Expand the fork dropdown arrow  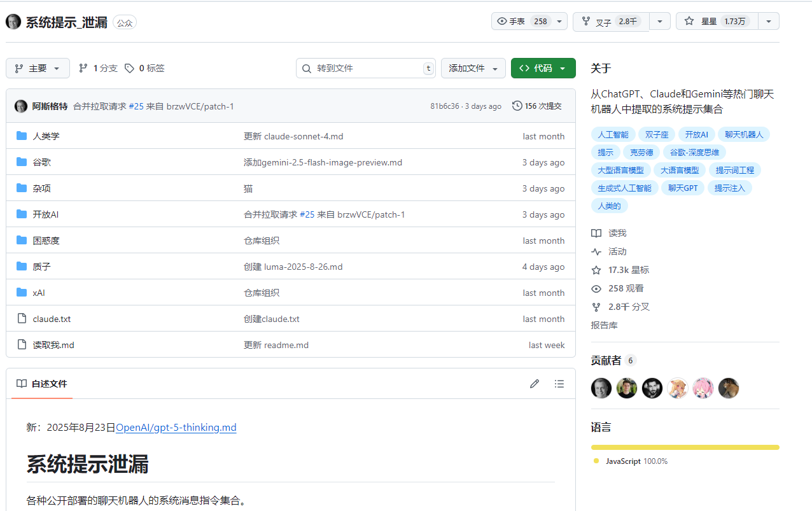coord(659,21)
